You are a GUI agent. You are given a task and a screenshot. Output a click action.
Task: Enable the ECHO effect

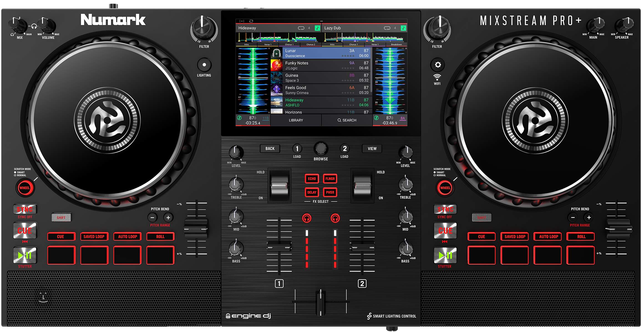pyautogui.click(x=312, y=179)
